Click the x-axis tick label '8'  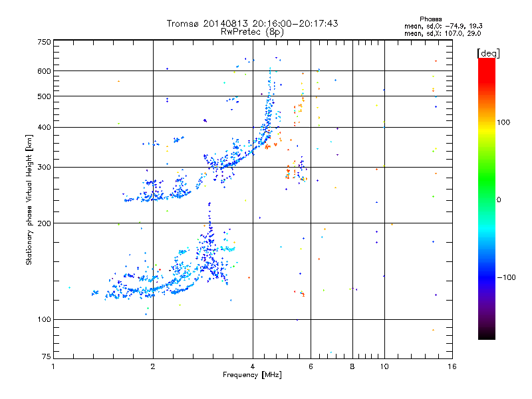352,366
